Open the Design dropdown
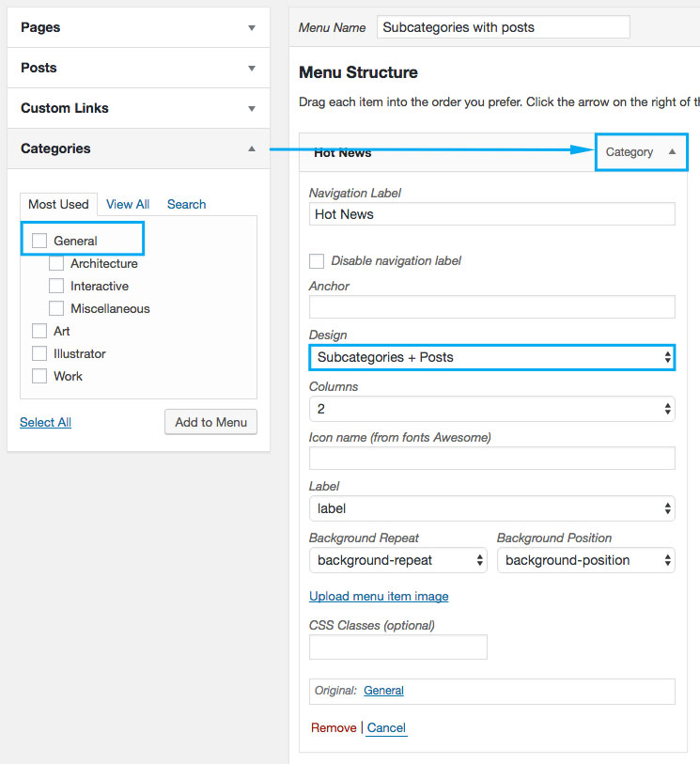The height and width of the screenshot is (764, 700). 491,357
